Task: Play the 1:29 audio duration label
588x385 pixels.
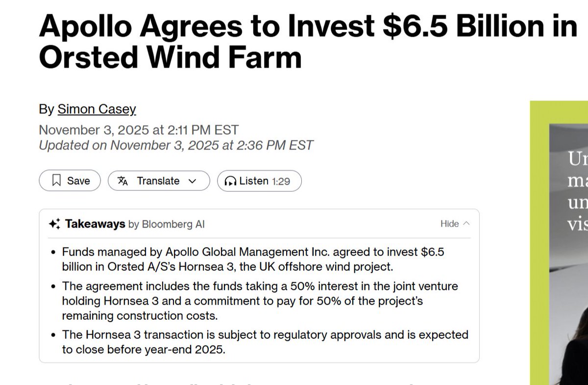Action: (x=281, y=181)
